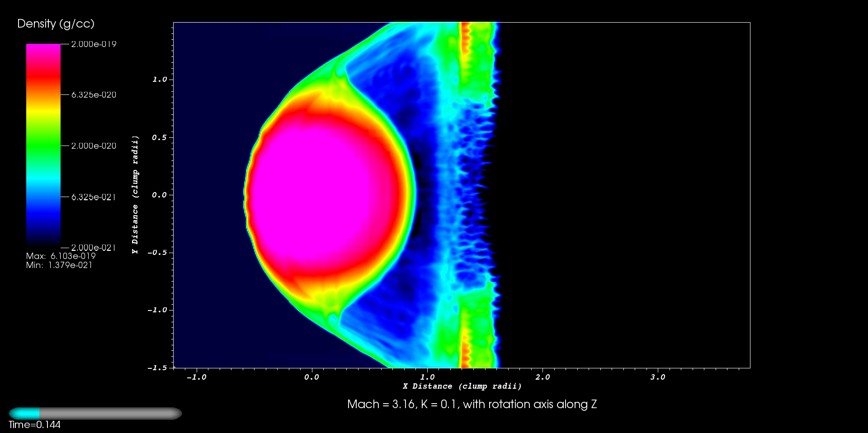This screenshot has width=868, height=433.
Task: Select the 2.000e-020 legend label
Action: point(94,146)
